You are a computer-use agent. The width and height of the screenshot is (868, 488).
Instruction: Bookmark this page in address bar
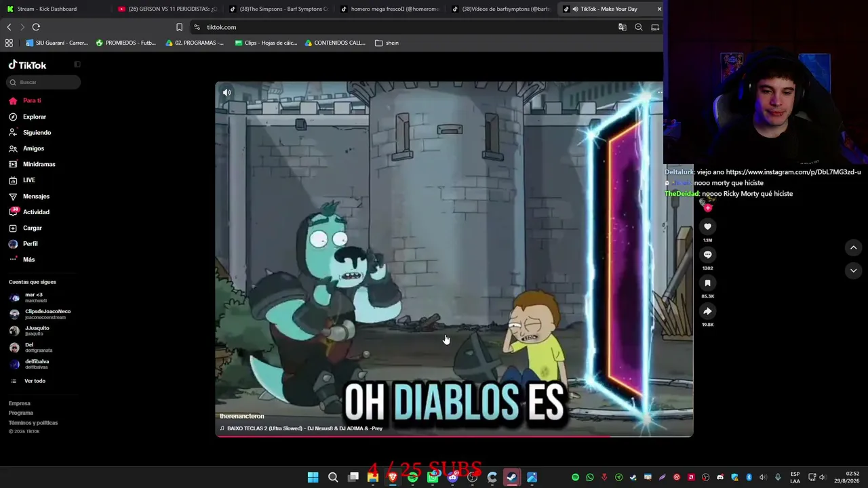179,27
